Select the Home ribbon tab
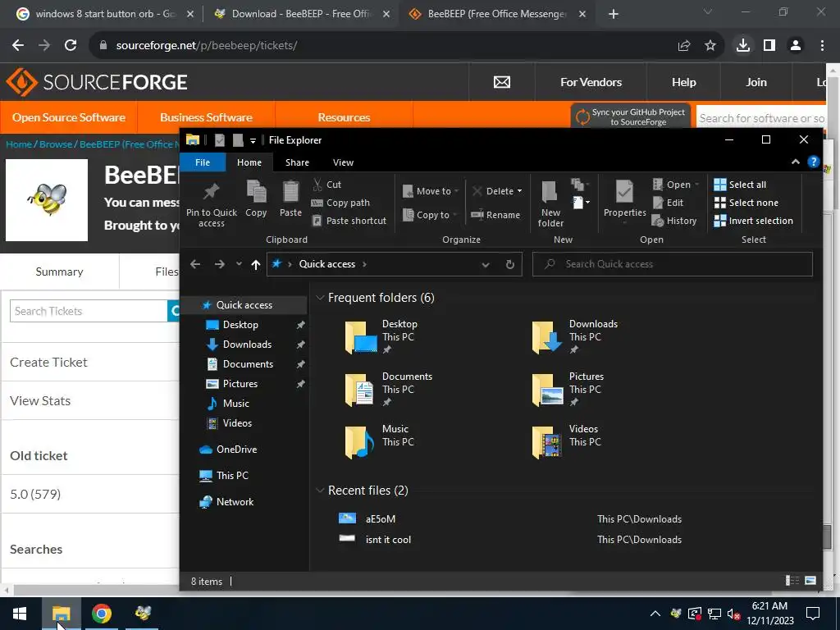The image size is (840, 630). tap(249, 162)
